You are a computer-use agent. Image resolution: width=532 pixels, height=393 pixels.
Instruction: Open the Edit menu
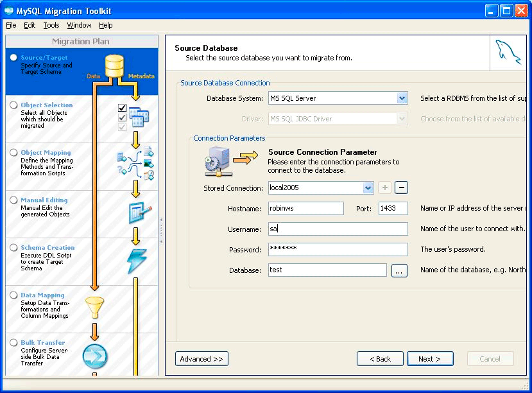(30, 25)
